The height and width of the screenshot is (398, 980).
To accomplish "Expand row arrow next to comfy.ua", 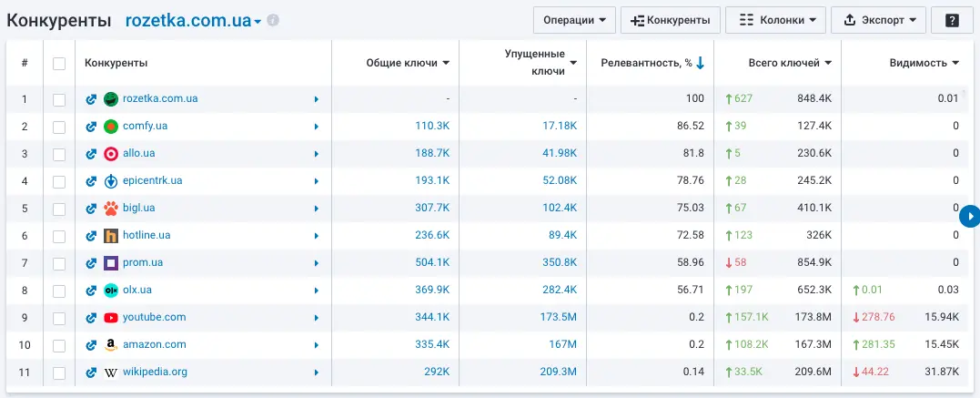I will click(317, 127).
